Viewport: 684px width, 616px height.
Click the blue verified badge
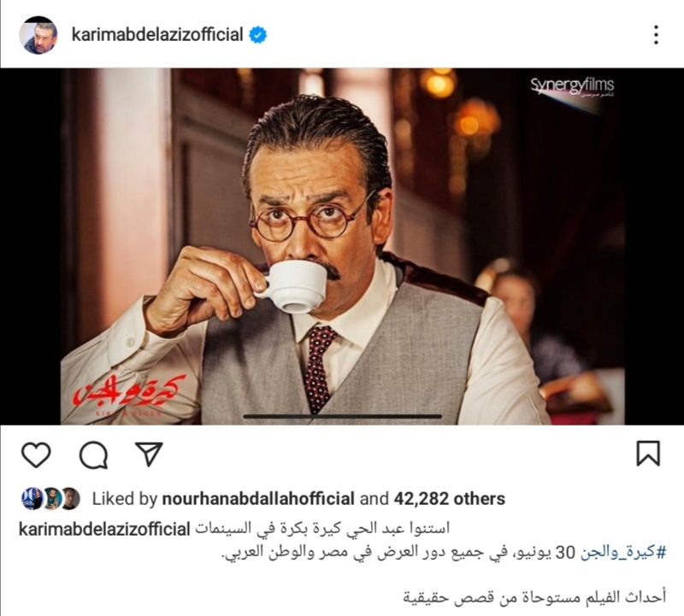point(258,35)
